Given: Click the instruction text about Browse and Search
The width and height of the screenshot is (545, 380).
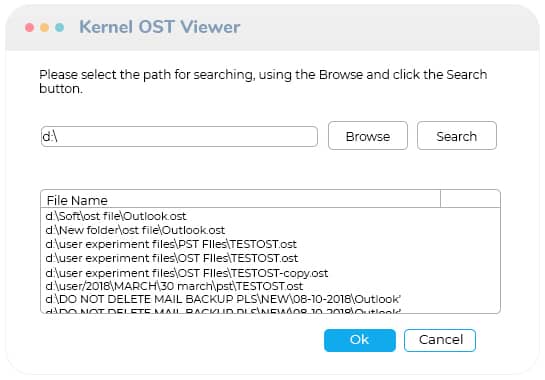Looking at the screenshot, I should click(x=263, y=81).
